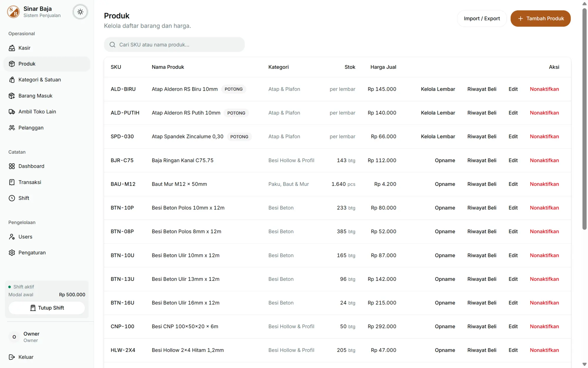Screen dimensions: 588x368
Task: Click the Pelanggan people icon
Action: (x=12, y=128)
